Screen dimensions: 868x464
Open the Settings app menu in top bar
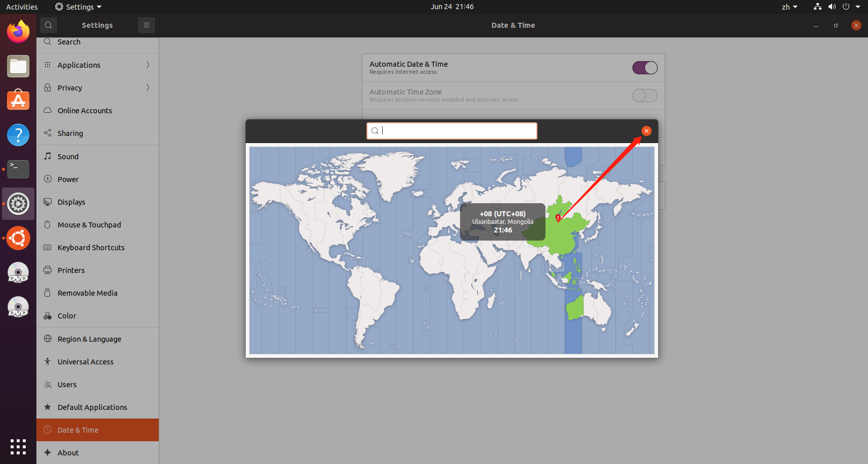click(78, 7)
